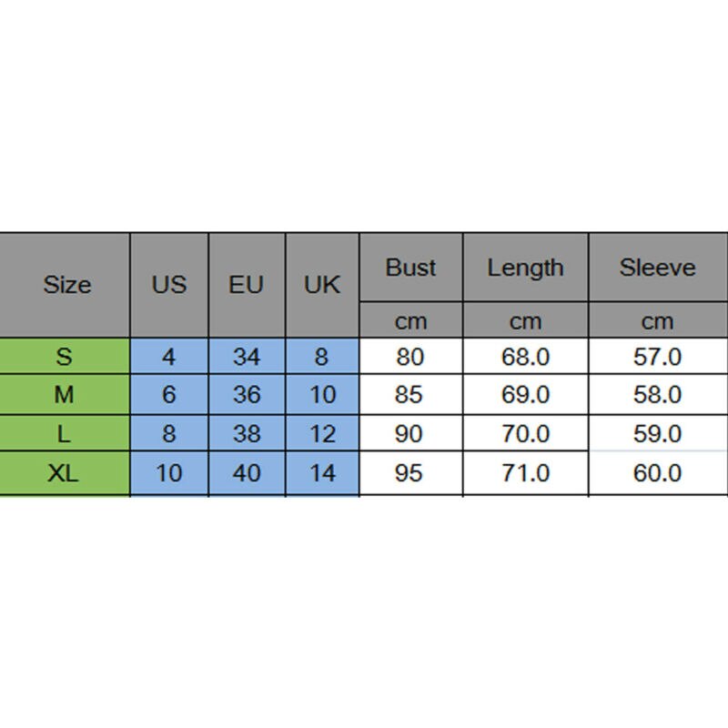Viewport: 728px width, 728px height.
Task: Click the length value 71.0
Action: pyautogui.click(x=526, y=473)
